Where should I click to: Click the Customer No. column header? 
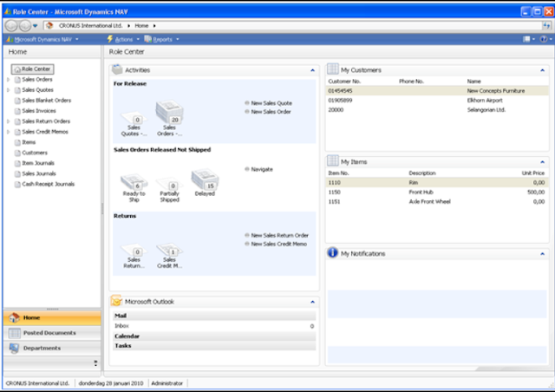click(344, 82)
